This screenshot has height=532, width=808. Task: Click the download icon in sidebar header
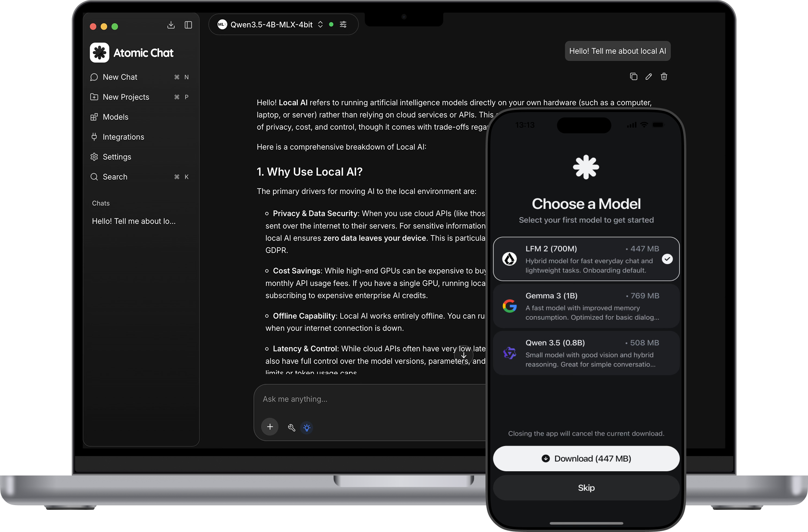pyautogui.click(x=171, y=25)
